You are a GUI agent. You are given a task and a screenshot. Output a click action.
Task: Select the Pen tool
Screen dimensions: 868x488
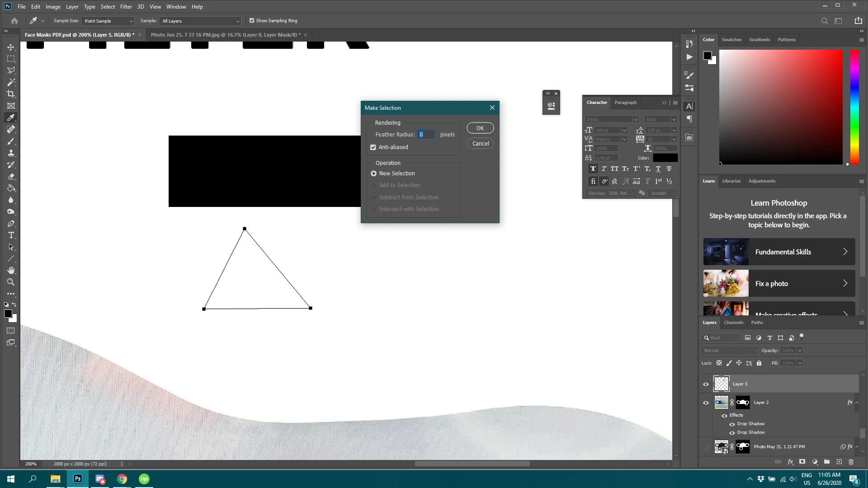[11, 224]
